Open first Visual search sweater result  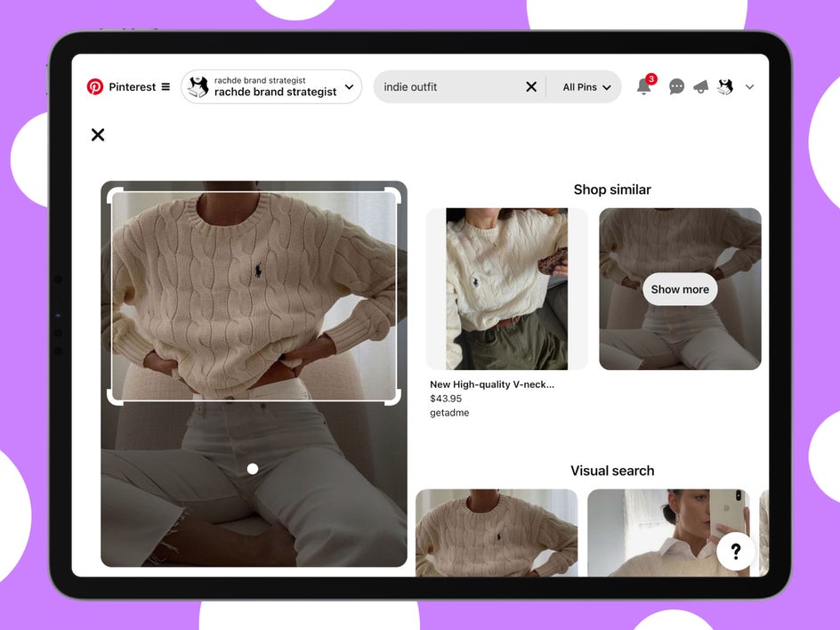click(497, 533)
